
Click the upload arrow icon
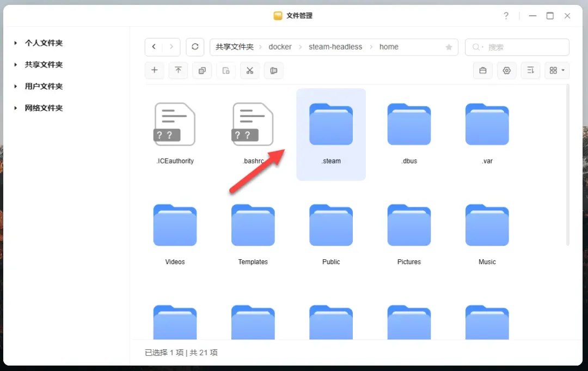coord(178,70)
